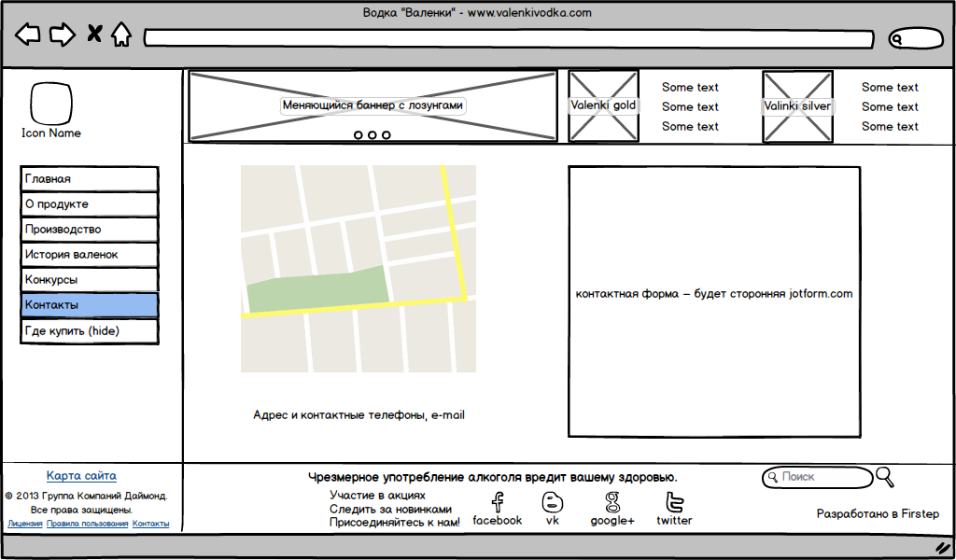Click the Twitter icon
The image size is (956, 560).
pos(674,503)
